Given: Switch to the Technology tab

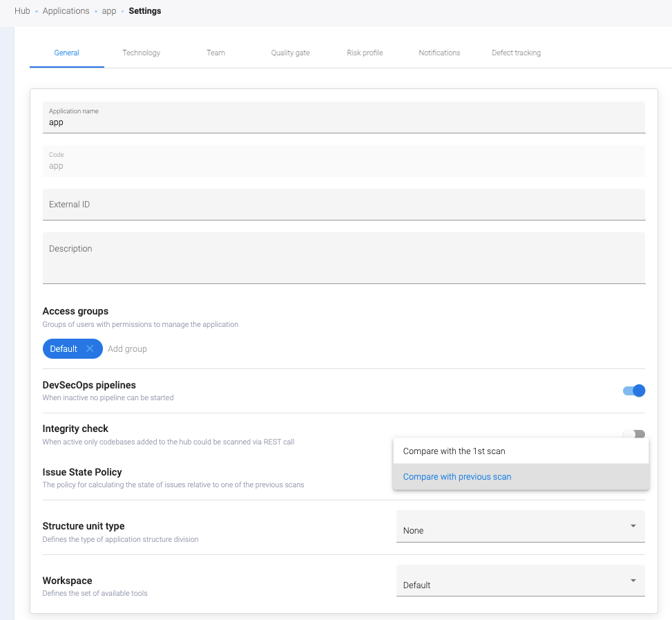Looking at the screenshot, I should [141, 53].
